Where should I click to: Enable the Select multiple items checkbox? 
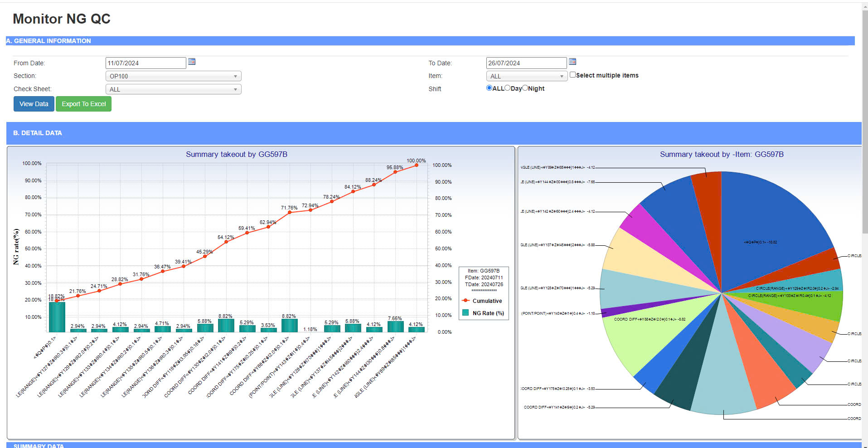click(x=573, y=75)
